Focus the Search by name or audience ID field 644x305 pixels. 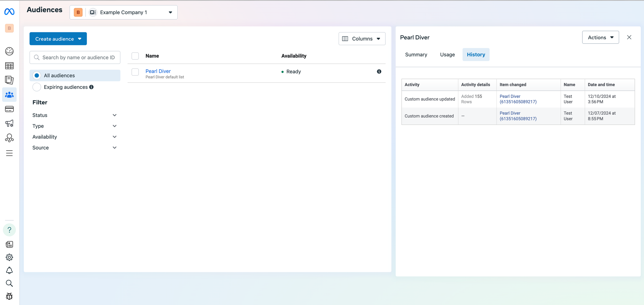pyautogui.click(x=78, y=57)
